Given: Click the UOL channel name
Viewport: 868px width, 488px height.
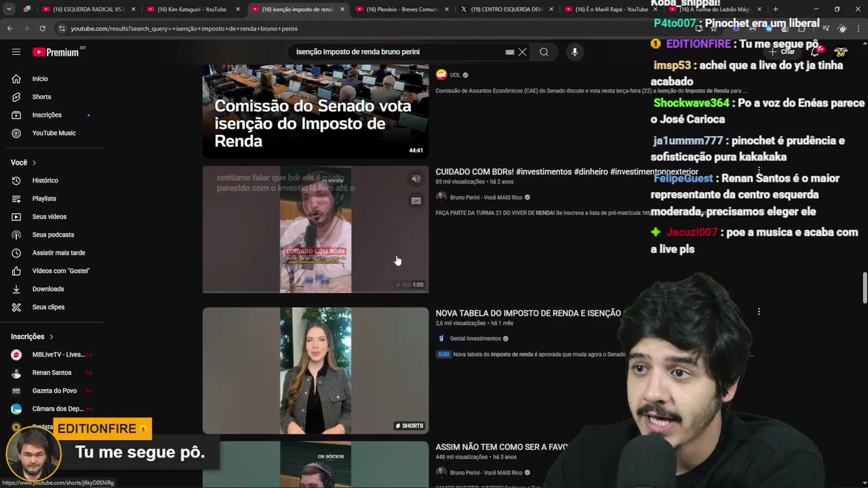Looking at the screenshot, I should [455, 75].
